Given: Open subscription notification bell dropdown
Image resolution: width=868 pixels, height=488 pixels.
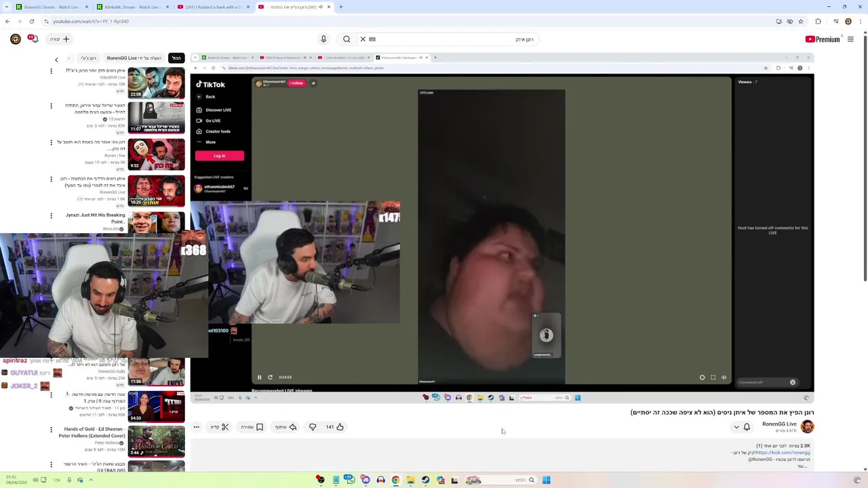Looking at the screenshot, I should [x=741, y=427].
